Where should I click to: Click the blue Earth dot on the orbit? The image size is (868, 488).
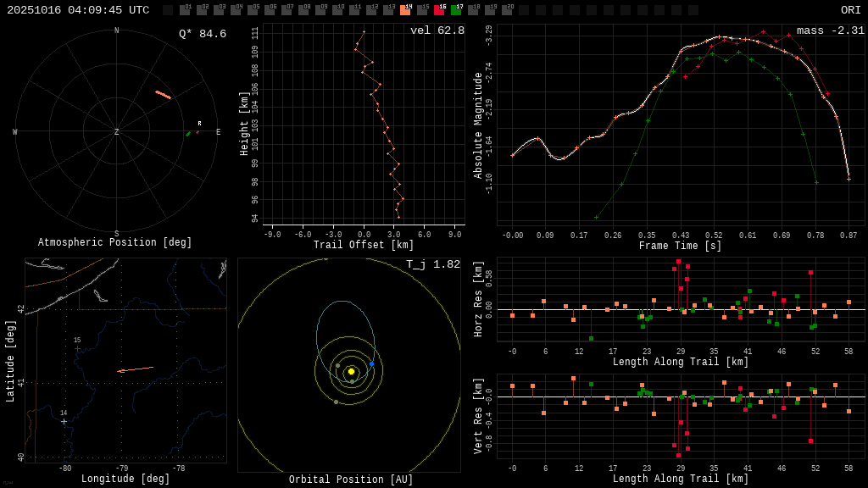(x=371, y=363)
